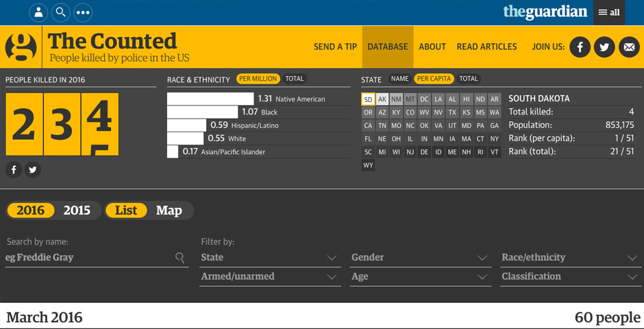Select the GA state tile
The image size is (644, 329).
pyautogui.click(x=495, y=125)
